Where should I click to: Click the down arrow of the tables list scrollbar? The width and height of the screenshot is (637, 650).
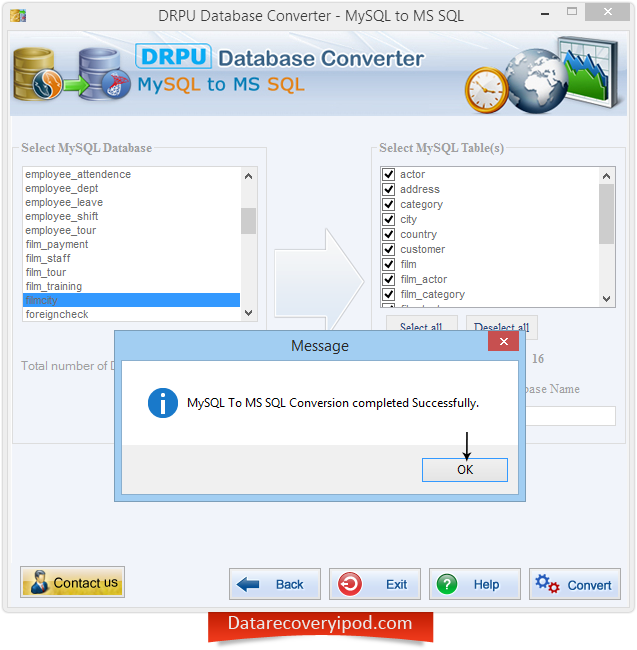606,299
